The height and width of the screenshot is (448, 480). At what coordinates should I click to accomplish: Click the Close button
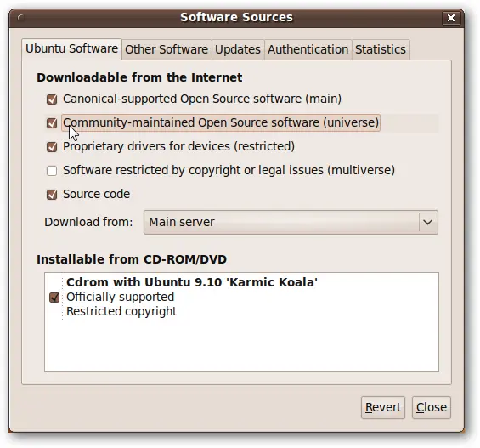point(432,407)
